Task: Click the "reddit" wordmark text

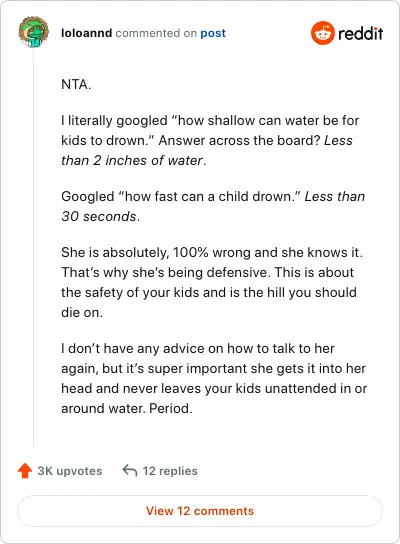Action: tap(360, 33)
